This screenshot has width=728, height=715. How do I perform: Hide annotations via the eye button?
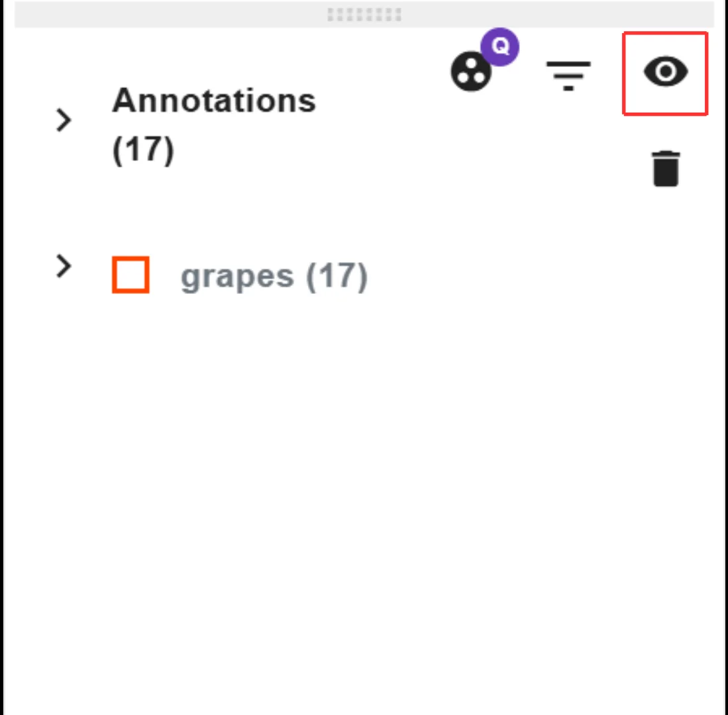click(665, 72)
